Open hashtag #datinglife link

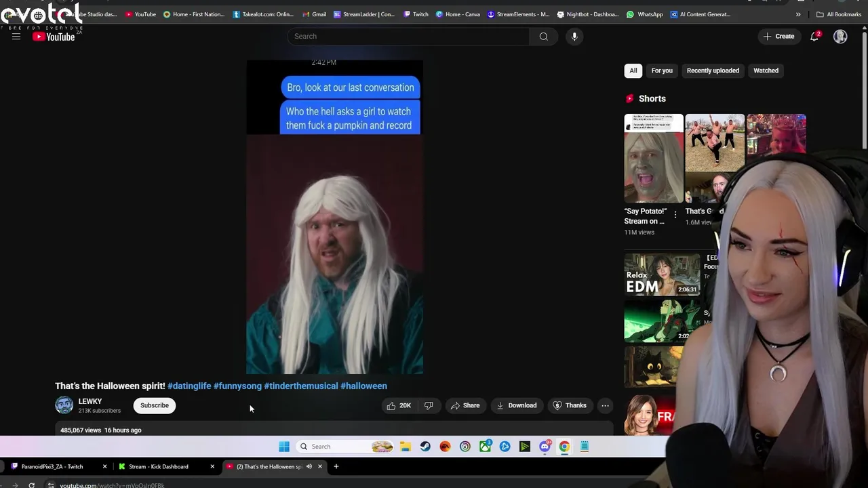pos(189,386)
